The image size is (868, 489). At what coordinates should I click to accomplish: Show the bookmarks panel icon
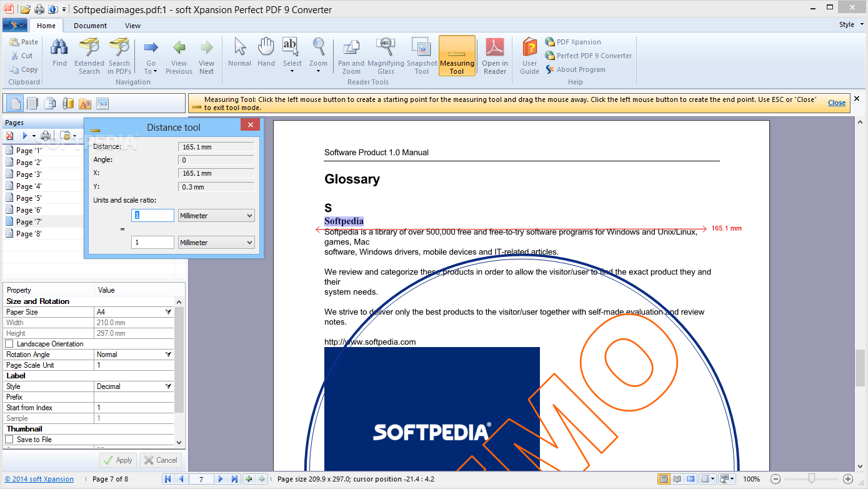coord(32,103)
